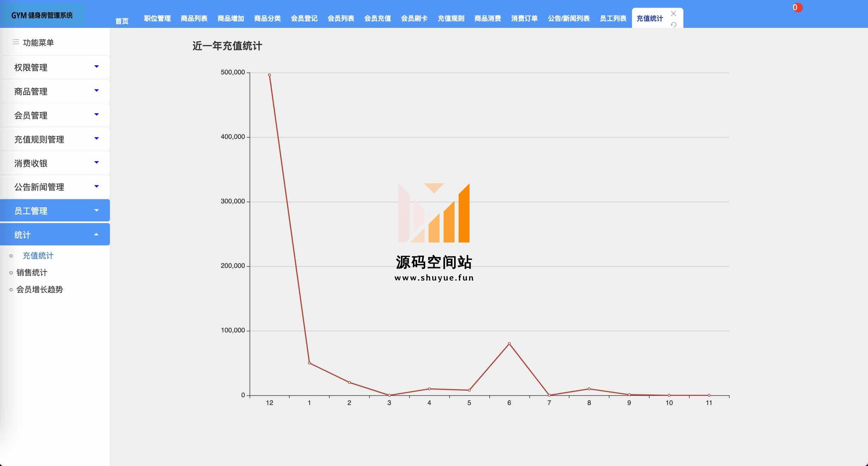Switch to the 会员列表 tab

341,18
